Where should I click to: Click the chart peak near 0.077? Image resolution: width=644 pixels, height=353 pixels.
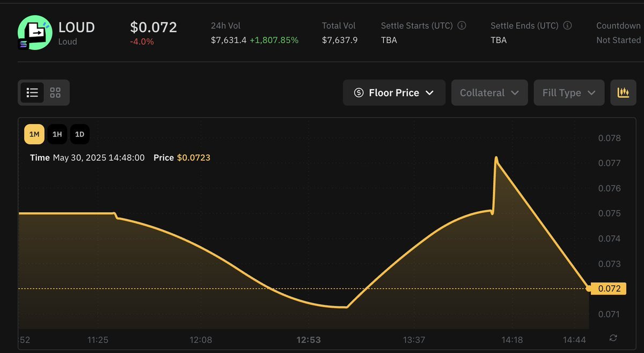point(496,159)
